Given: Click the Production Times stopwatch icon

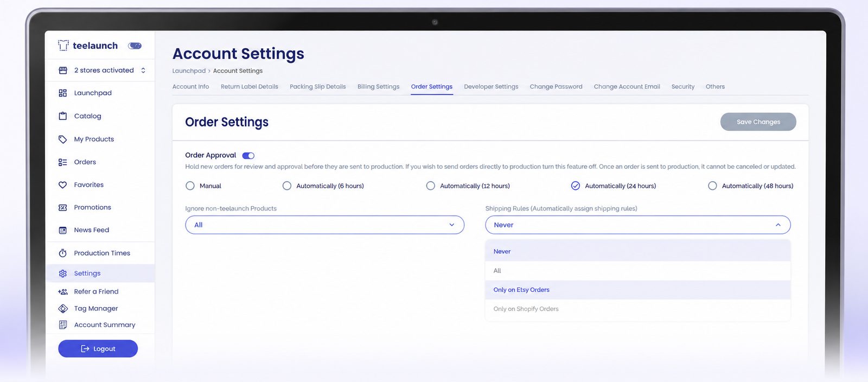Looking at the screenshot, I should [63, 253].
